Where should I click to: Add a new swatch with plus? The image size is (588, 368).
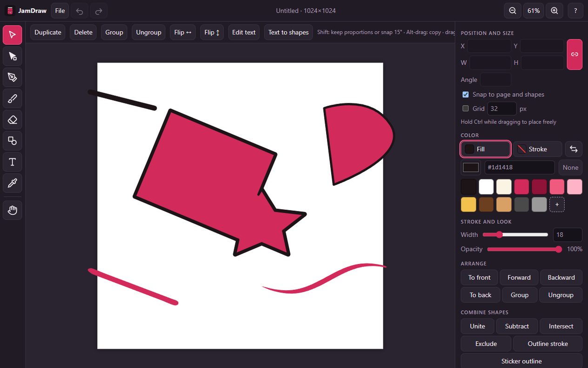click(x=557, y=204)
